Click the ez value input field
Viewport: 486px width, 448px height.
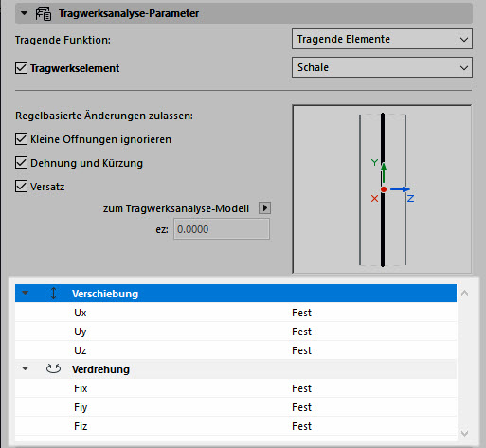coord(222,229)
